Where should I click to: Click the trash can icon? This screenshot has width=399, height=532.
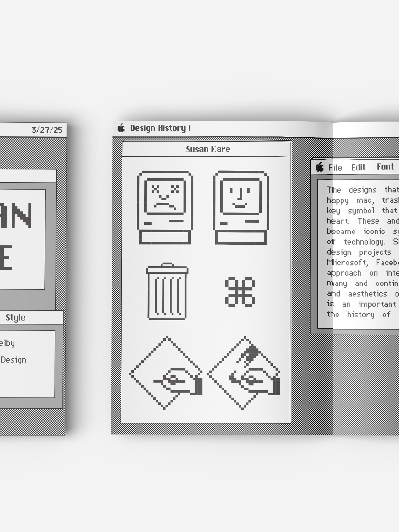coord(167,291)
